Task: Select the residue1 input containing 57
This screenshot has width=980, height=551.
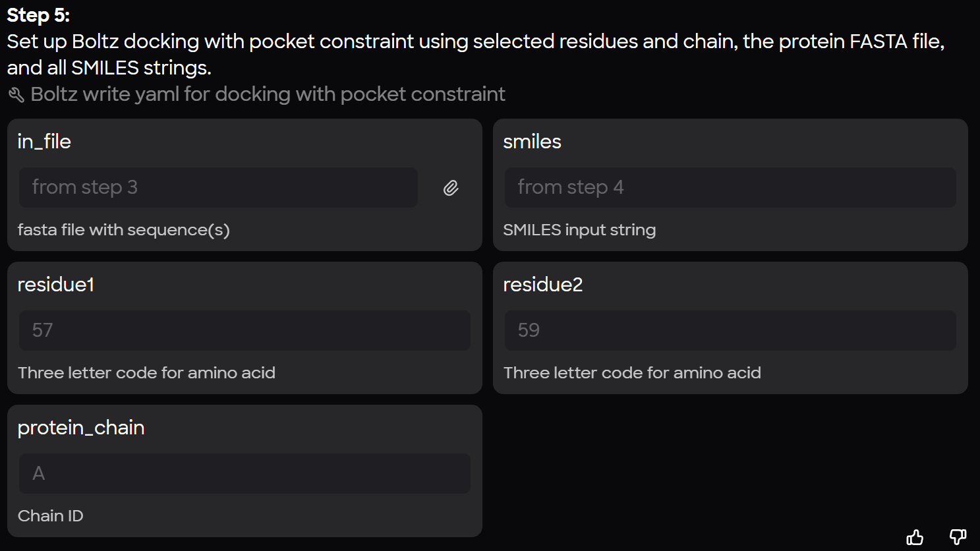Action: 245,330
